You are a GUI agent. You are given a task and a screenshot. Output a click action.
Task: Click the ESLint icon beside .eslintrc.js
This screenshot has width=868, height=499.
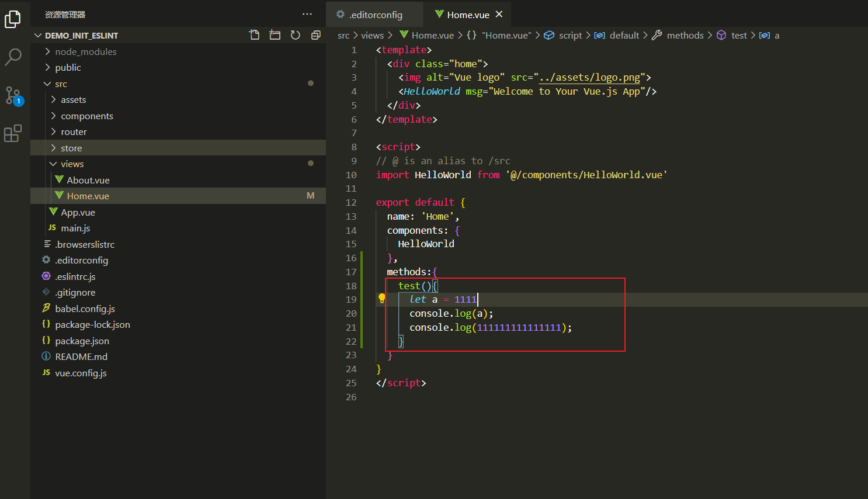pyautogui.click(x=46, y=276)
